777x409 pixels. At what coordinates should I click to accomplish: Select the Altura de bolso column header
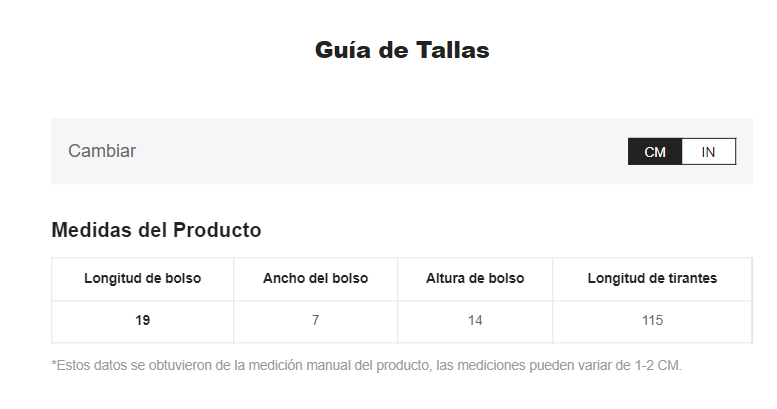point(475,278)
